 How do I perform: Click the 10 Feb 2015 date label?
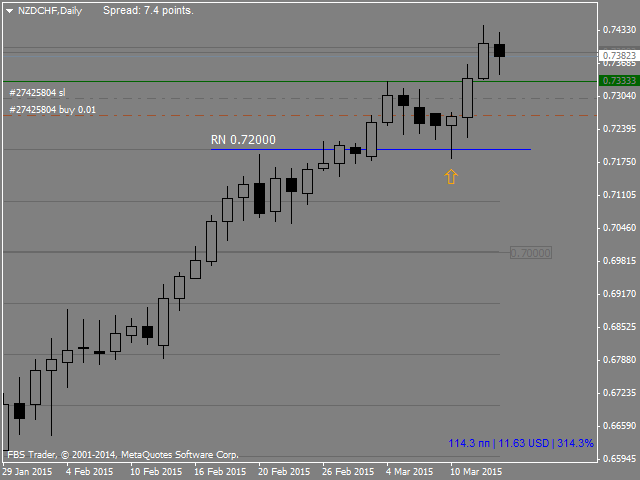[x=156, y=471]
